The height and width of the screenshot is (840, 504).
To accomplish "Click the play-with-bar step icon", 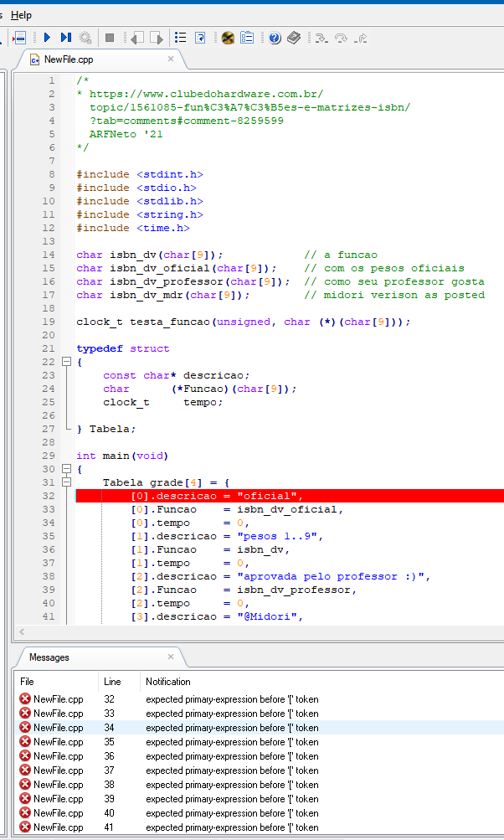I will point(66,38).
